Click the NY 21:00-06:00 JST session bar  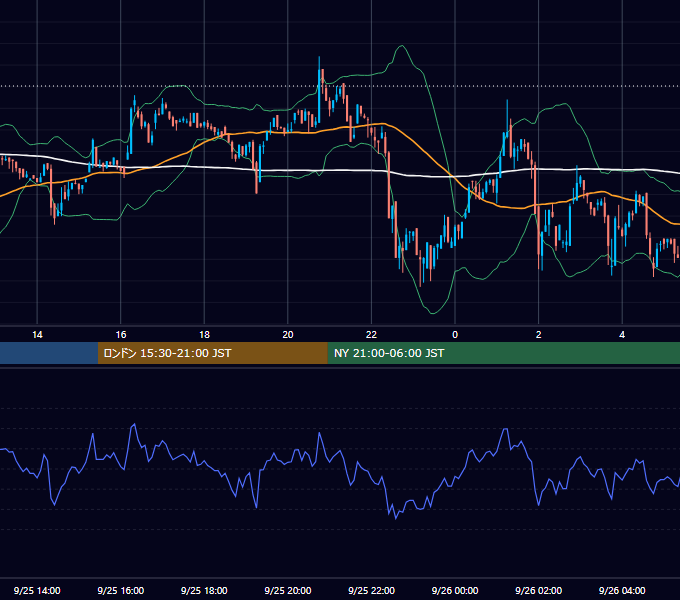click(x=503, y=353)
